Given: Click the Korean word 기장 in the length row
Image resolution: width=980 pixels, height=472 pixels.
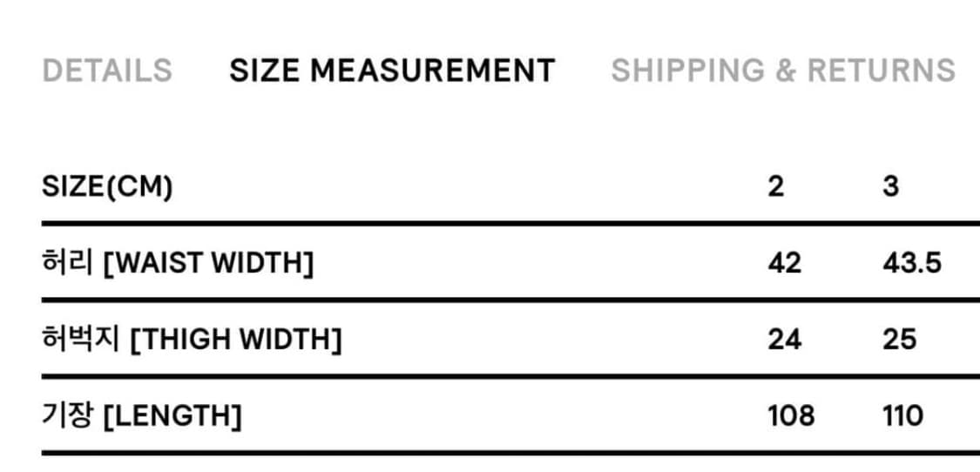Looking at the screenshot, I should 67,415.
